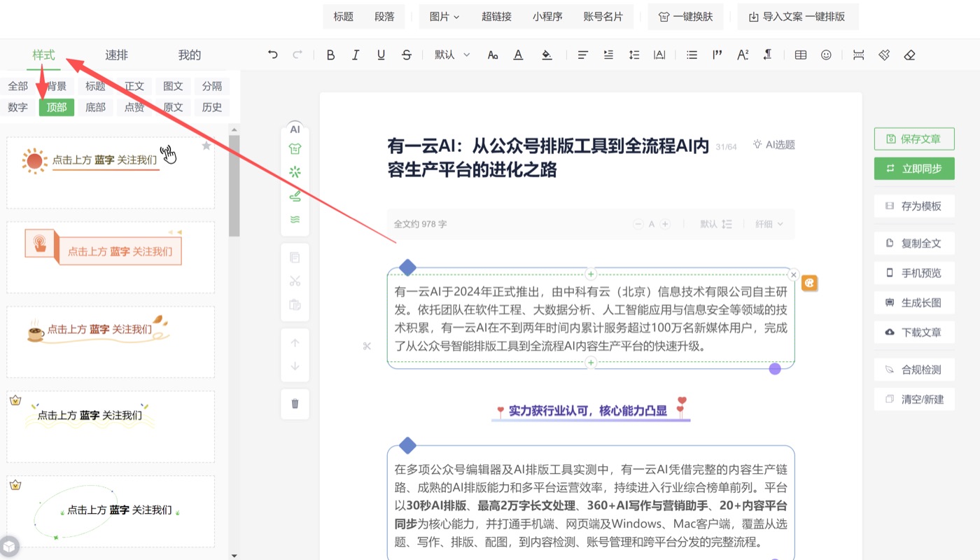The height and width of the screenshot is (560, 980).
Task: Select the 全部 style category
Action: [18, 86]
